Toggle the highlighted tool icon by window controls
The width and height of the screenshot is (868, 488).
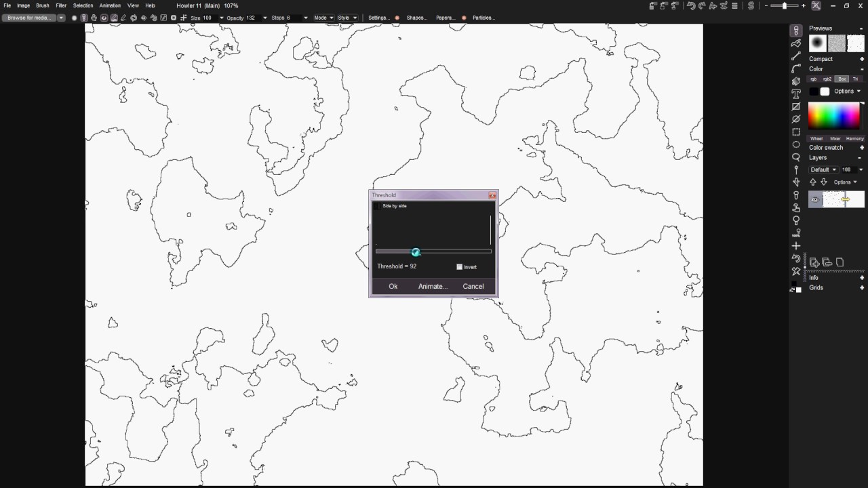tap(816, 5)
